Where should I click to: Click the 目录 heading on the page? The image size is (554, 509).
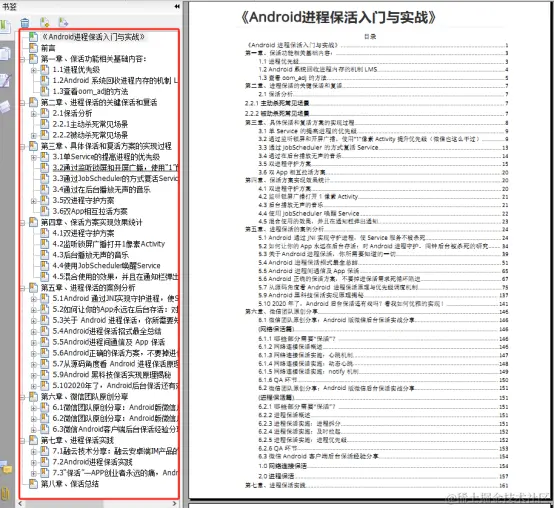point(370,36)
